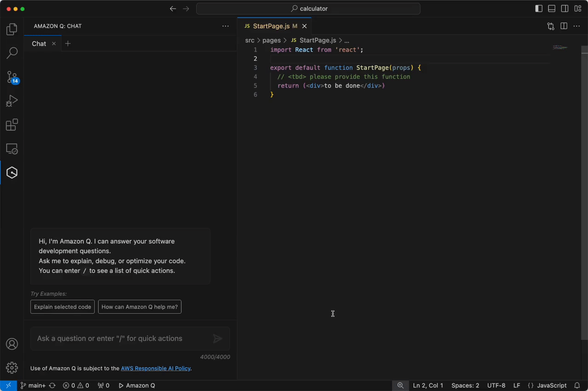Click the notifications bell icon

point(577,385)
